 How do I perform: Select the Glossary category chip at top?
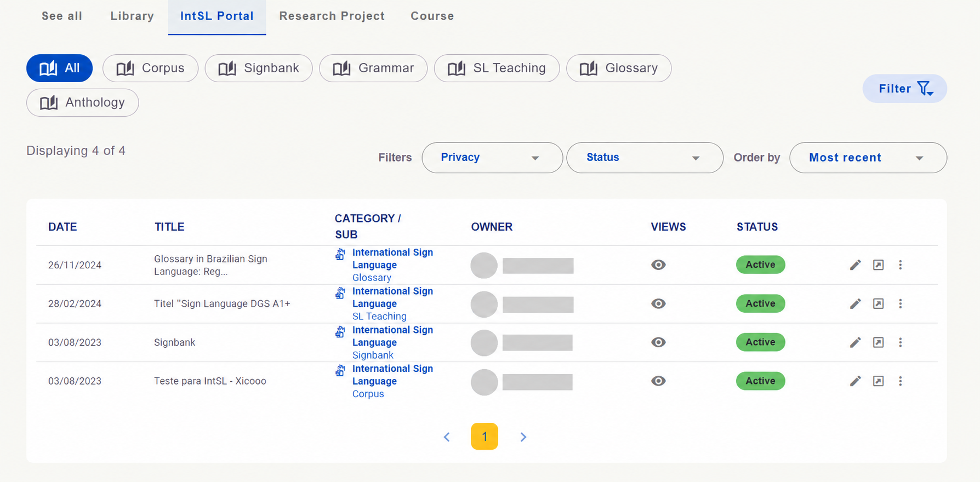point(619,68)
